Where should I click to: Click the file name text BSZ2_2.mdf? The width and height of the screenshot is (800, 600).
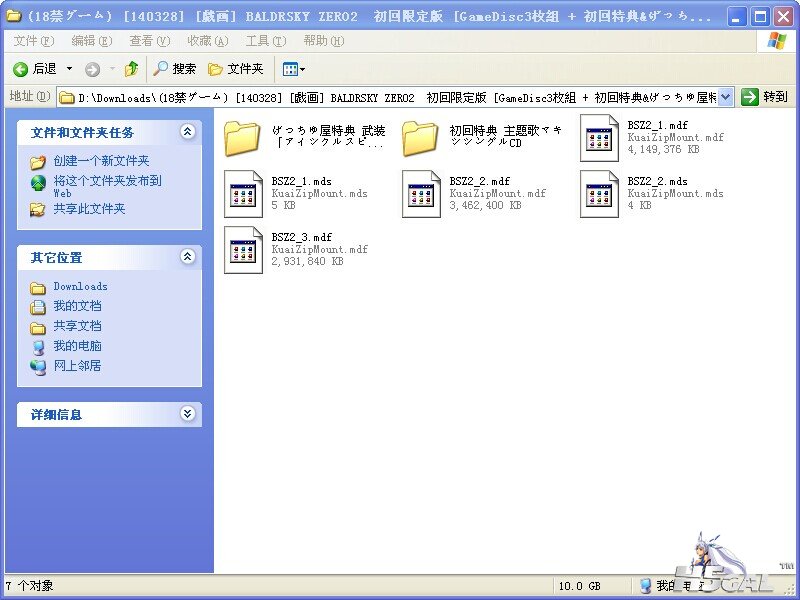pos(480,181)
